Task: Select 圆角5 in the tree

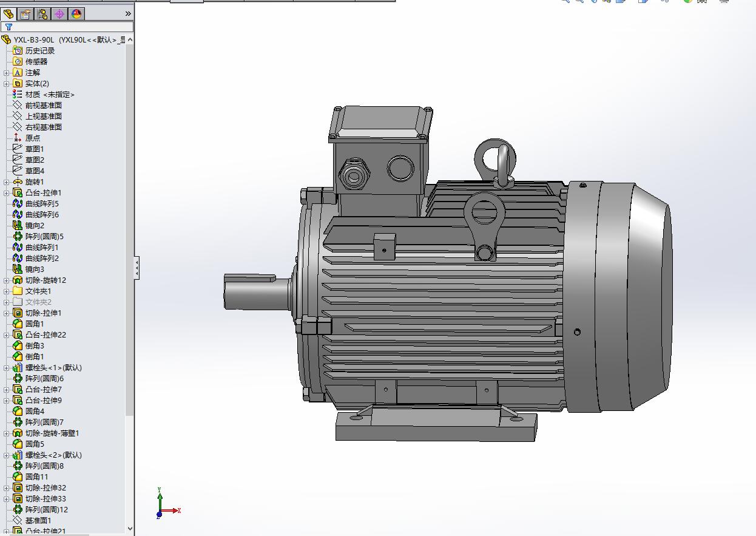Action: coord(35,444)
